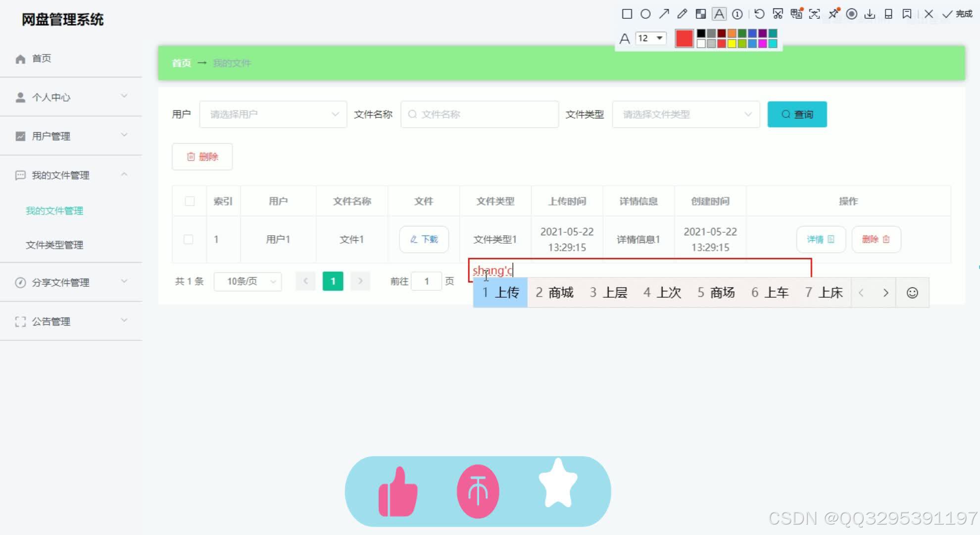The width and height of the screenshot is (980, 535).
Task: Open the 10条/页 page size dropdown
Action: pos(248,281)
